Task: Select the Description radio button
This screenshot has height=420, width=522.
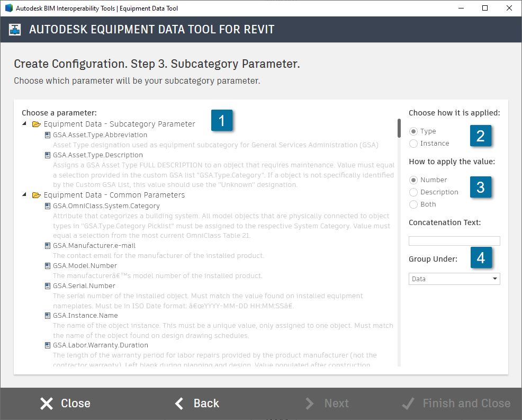Action: pyautogui.click(x=413, y=192)
